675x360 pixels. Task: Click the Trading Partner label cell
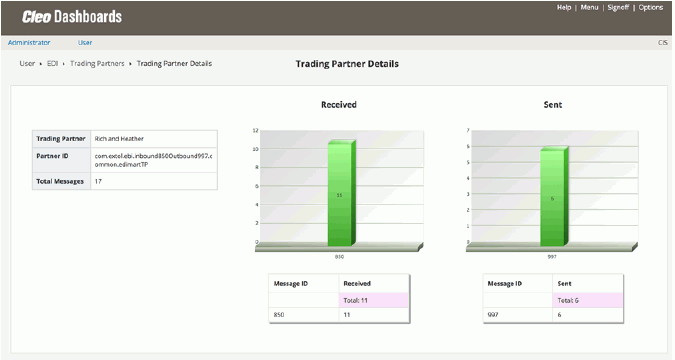[x=61, y=139]
